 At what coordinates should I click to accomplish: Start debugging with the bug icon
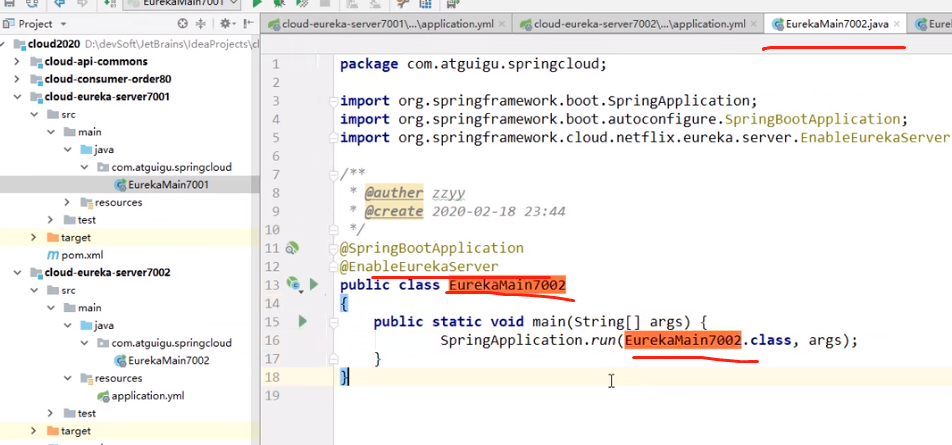[x=279, y=3]
